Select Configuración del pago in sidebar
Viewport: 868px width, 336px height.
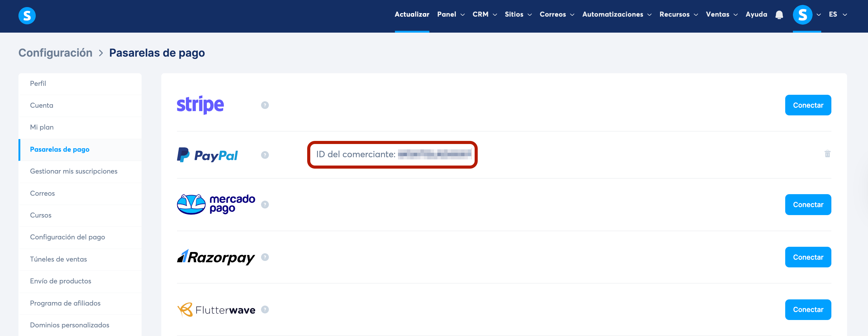(67, 237)
